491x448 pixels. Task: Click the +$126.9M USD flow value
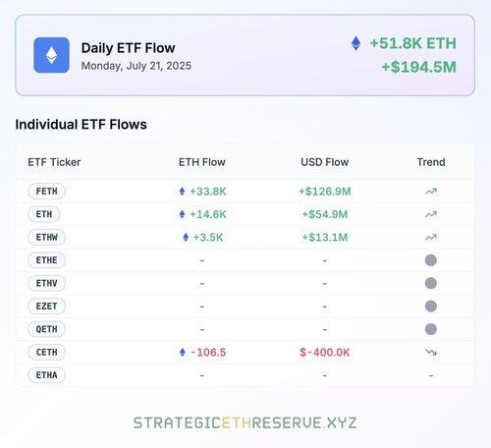[325, 192]
